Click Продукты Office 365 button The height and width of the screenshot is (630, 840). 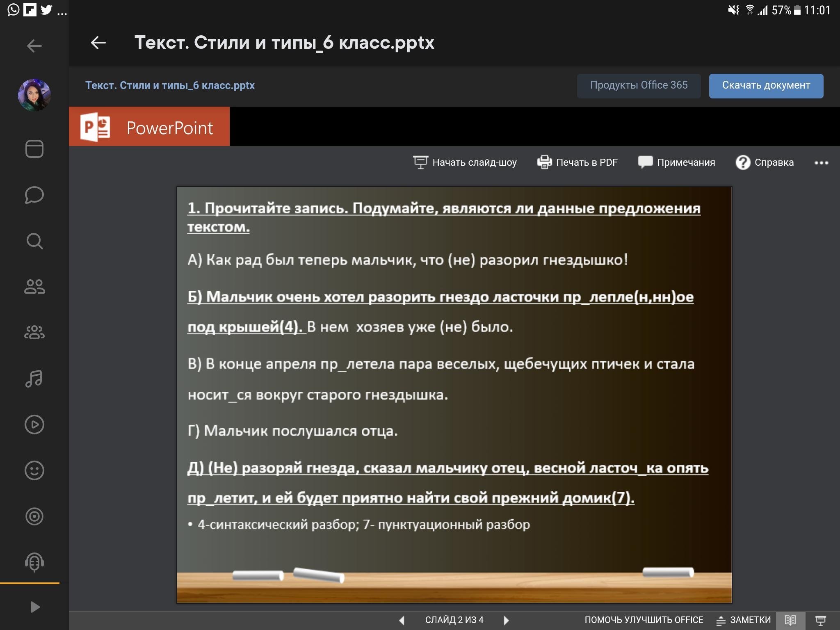point(639,86)
